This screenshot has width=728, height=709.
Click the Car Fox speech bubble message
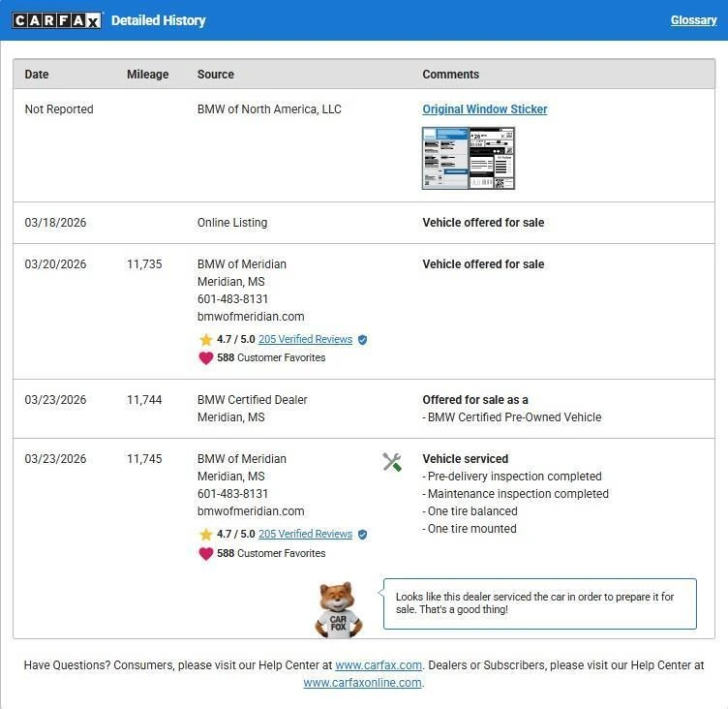[539, 603]
